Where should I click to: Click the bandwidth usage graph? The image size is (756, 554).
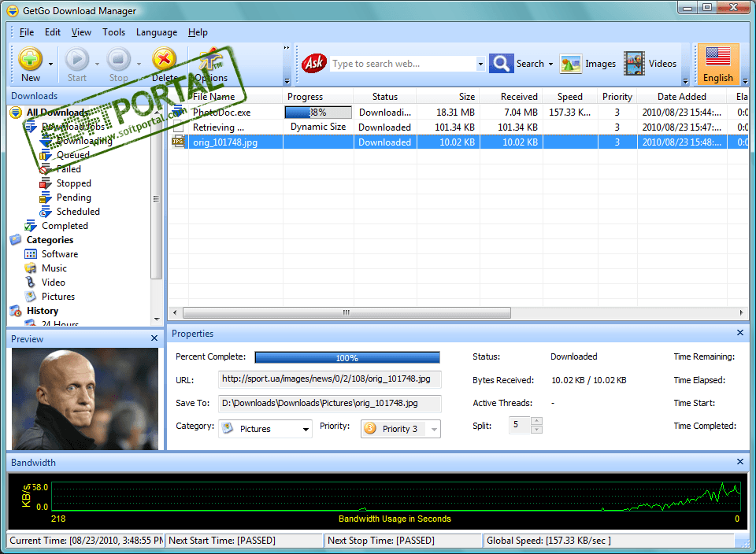(396, 497)
